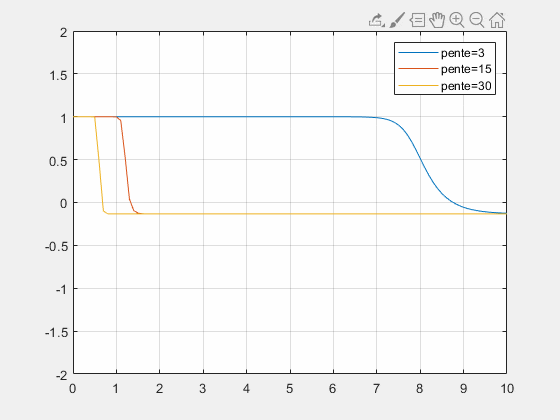
Task: Toggle the pente=3 legend entry
Action: click(462, 53)
